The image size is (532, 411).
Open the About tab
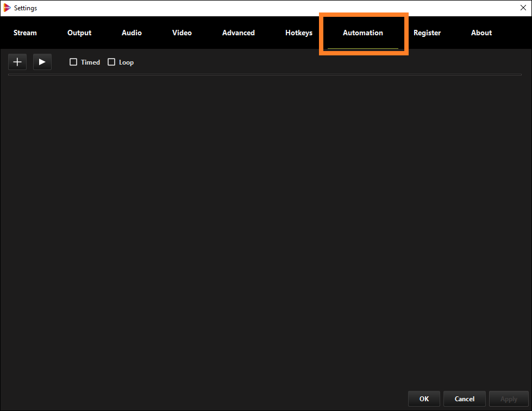(481, 33)
